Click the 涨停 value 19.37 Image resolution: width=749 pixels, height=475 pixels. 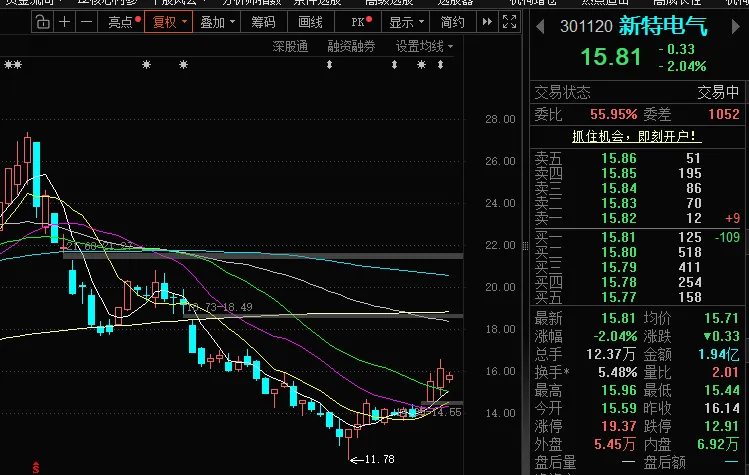619,426
